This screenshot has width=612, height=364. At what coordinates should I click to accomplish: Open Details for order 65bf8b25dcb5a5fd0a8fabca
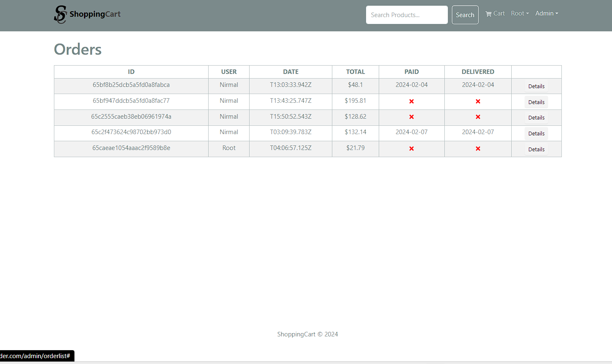pyautogui.click(x=536, y=87)
